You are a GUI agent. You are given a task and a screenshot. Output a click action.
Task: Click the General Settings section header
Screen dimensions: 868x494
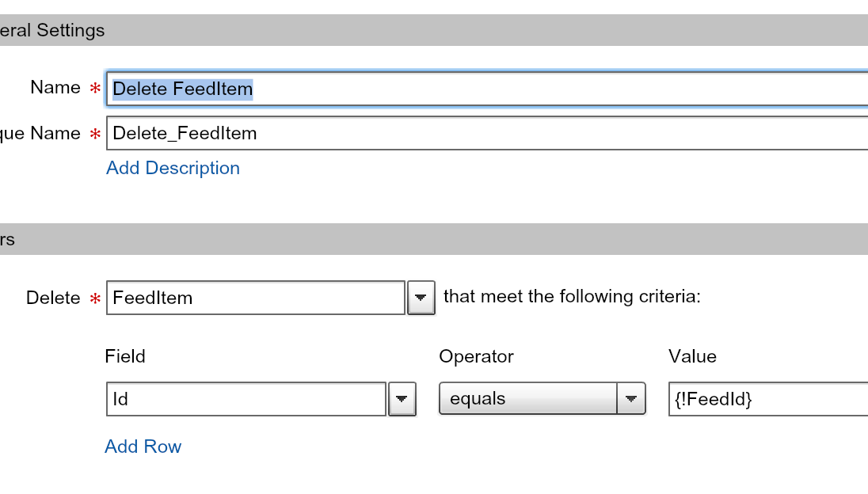click(52, 31)
